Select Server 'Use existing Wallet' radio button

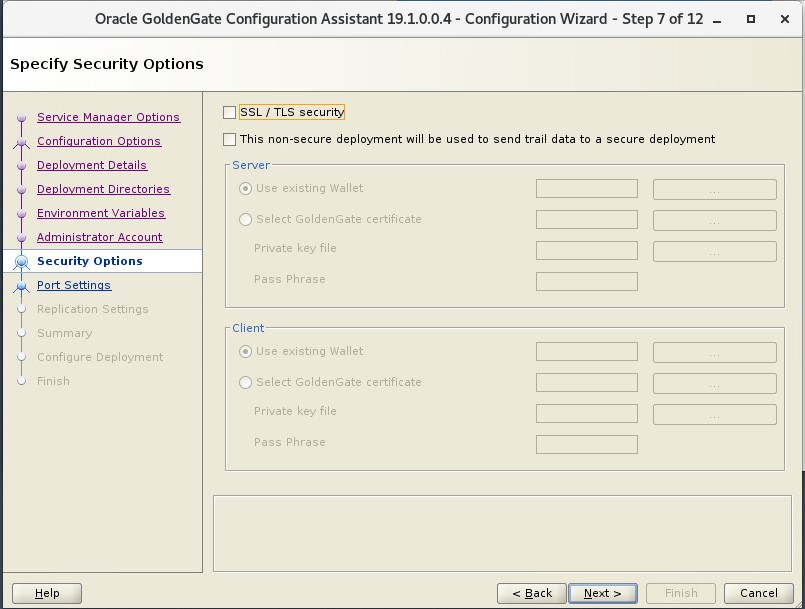click(x=245, y=188)
